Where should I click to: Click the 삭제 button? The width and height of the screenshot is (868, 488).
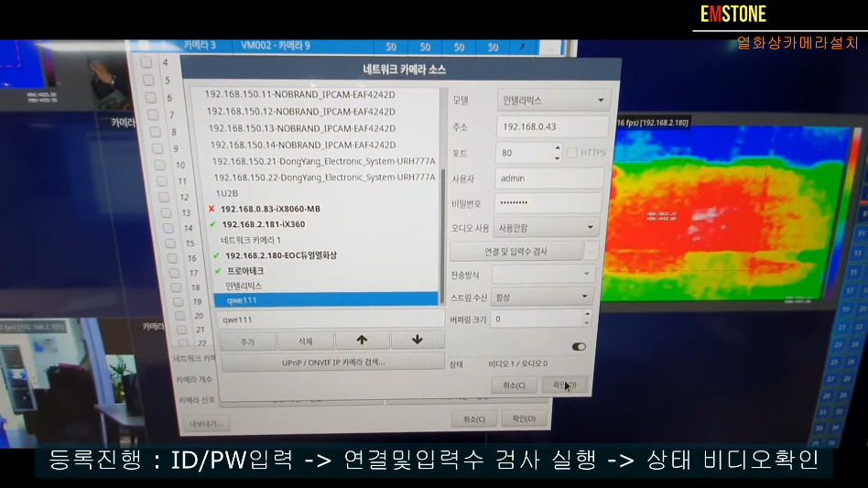click(x=306, y=341)
